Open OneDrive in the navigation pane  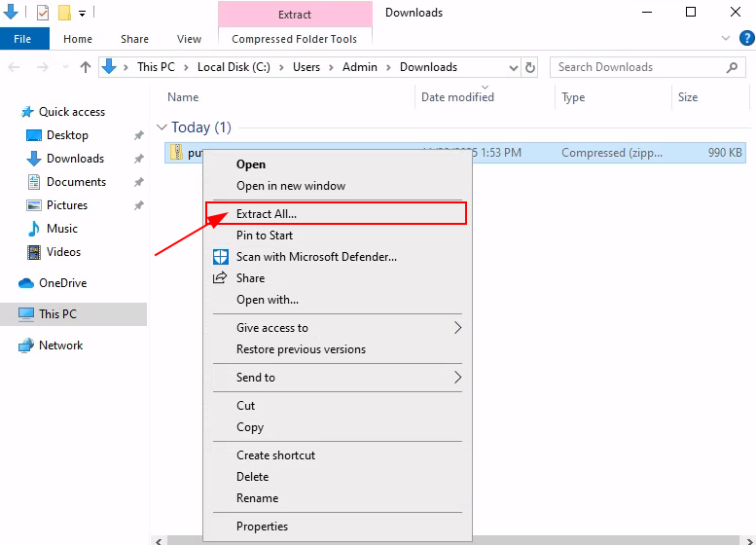62,283
